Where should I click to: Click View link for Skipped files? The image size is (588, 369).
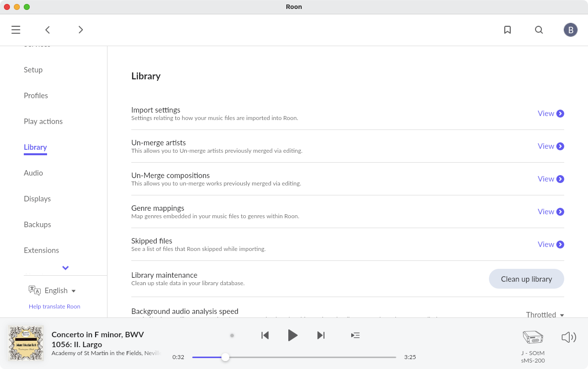pyautogui.click(x=545, y=245)
